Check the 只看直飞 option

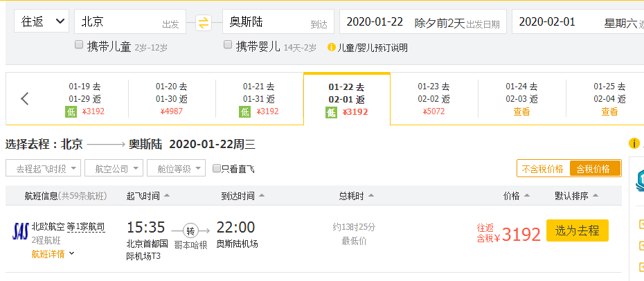click(217, 168)
